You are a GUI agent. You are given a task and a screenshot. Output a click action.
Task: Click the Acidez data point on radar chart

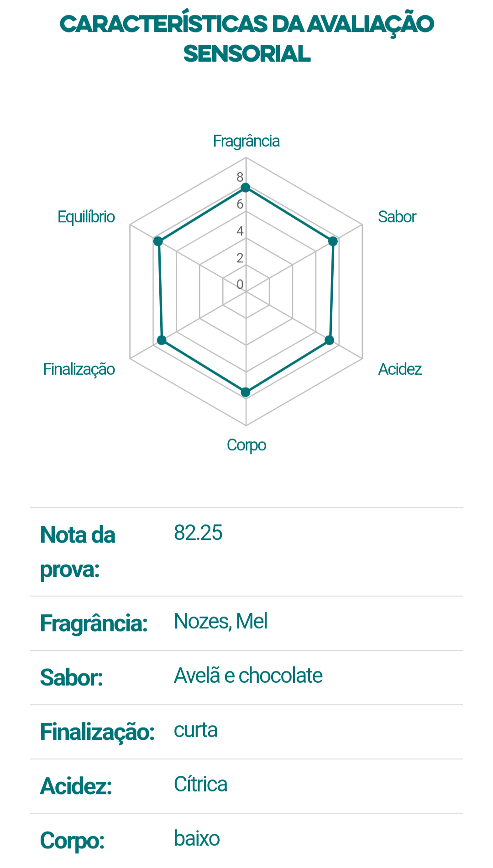[x=330, y=340]
